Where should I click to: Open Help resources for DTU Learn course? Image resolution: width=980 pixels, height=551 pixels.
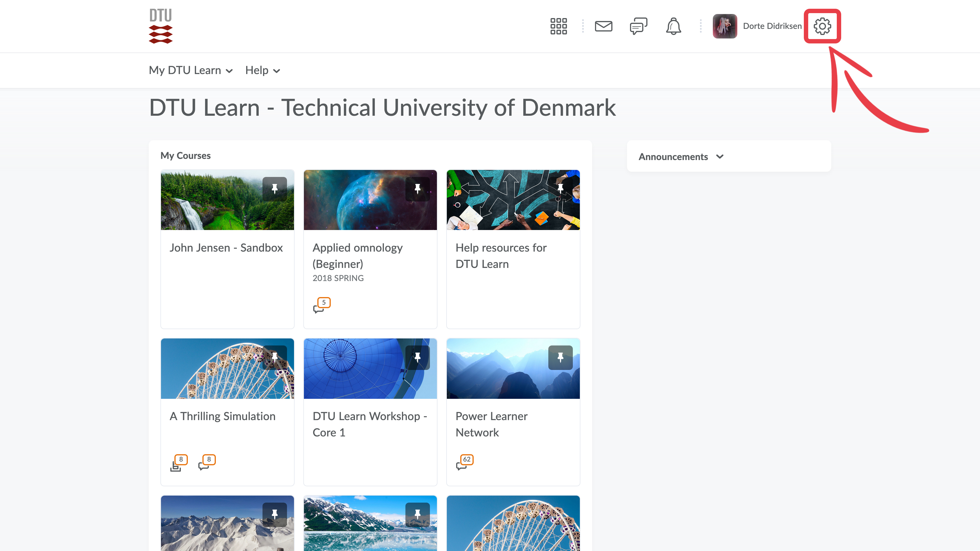pos(501,256)
